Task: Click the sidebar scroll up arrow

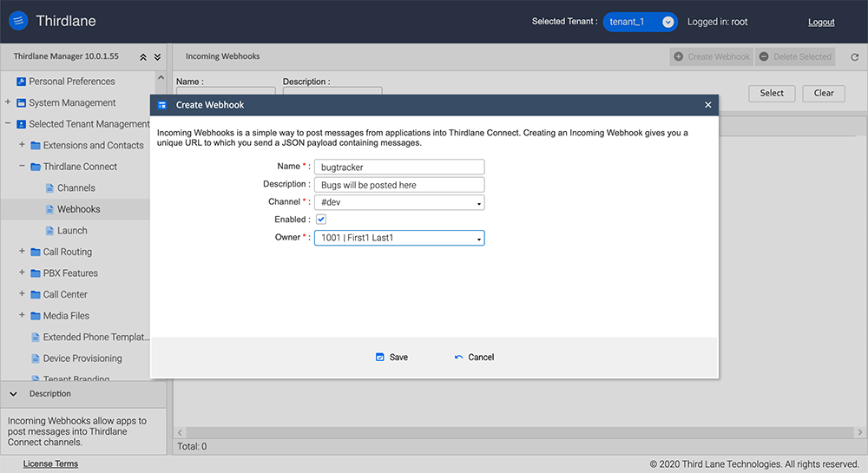Action: (x=161, y=77)
